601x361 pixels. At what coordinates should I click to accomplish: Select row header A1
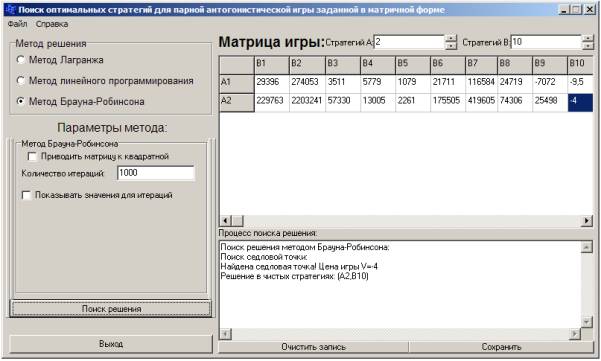tap(237, 84)
